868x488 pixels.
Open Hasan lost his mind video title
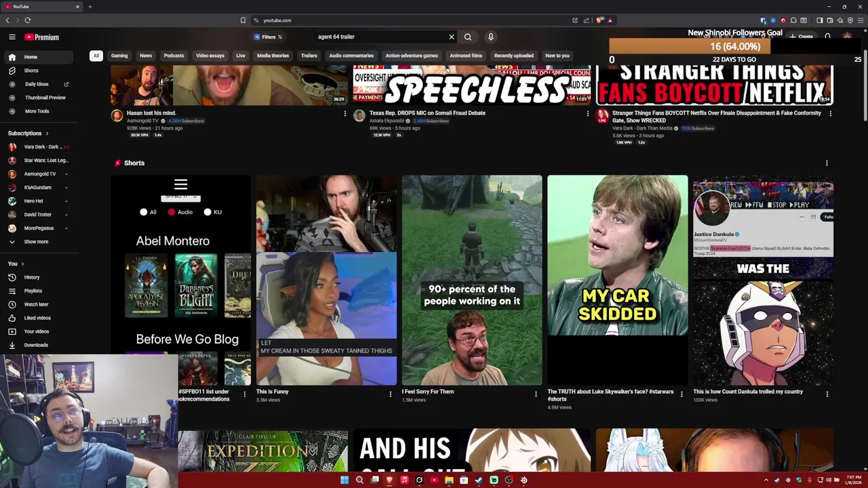[x=151, y=113]
